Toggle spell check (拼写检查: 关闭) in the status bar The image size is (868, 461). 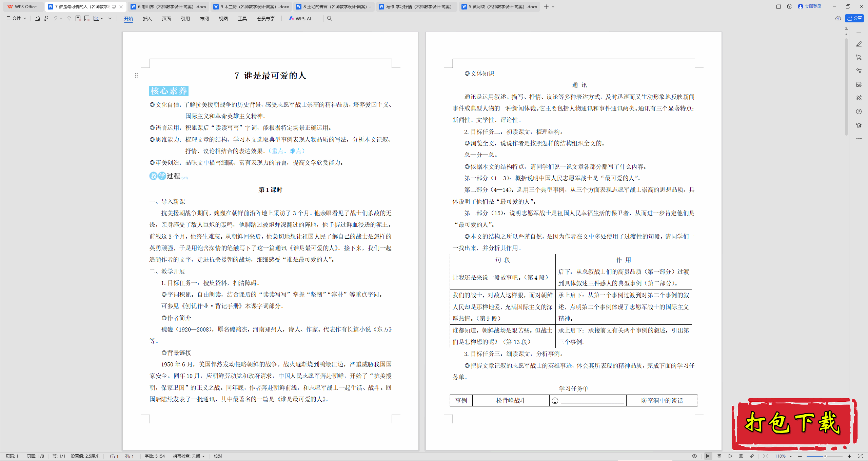point(189,456)
